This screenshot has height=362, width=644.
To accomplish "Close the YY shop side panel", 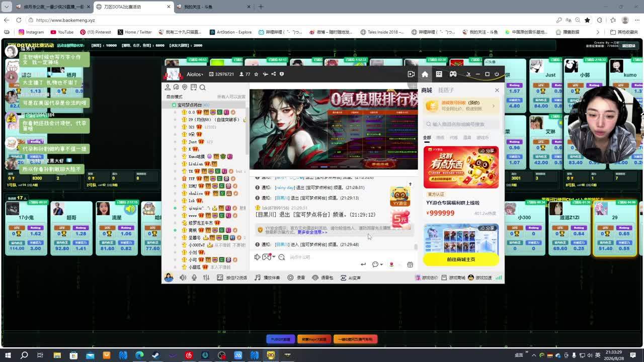I will [x=497, y=90].
